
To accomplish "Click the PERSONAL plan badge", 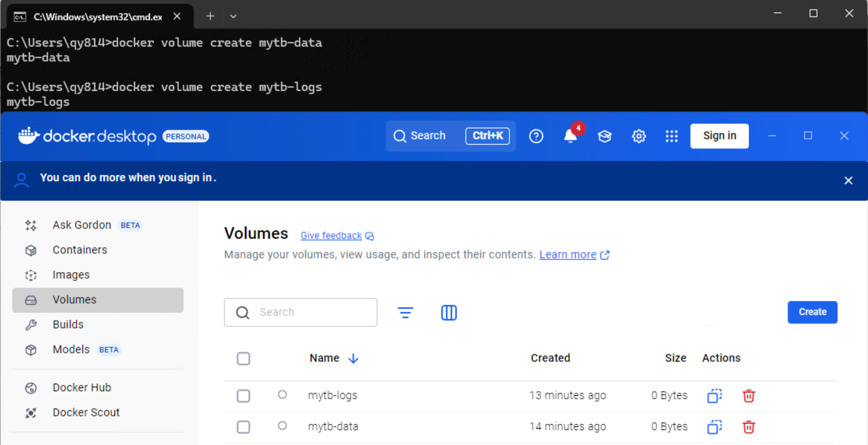I will (186, 136).
